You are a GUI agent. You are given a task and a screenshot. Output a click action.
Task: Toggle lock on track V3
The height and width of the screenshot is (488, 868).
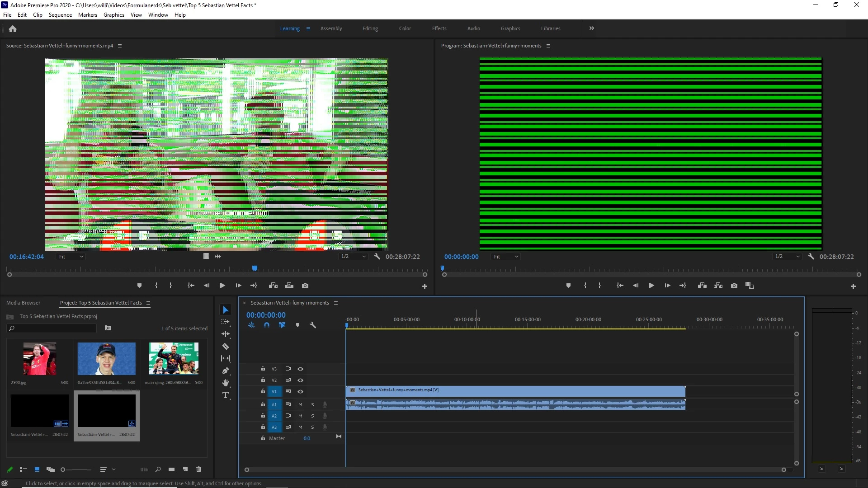tap(263, 369)
